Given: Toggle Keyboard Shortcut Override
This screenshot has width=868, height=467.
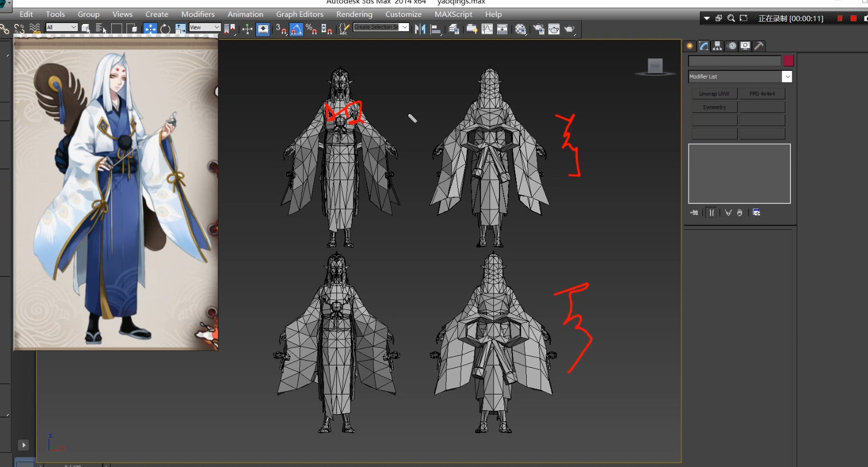Looking at the screenshot, I should [x=263, y=29].
